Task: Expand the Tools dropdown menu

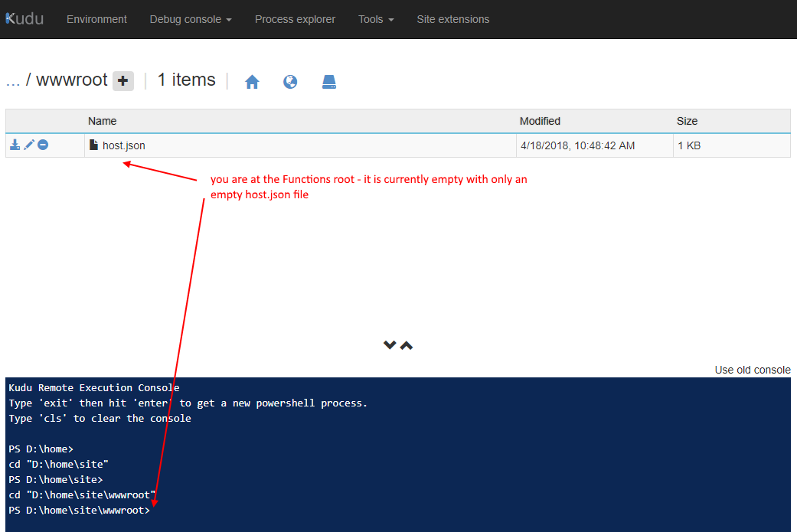Action: (x=376, y=19)
